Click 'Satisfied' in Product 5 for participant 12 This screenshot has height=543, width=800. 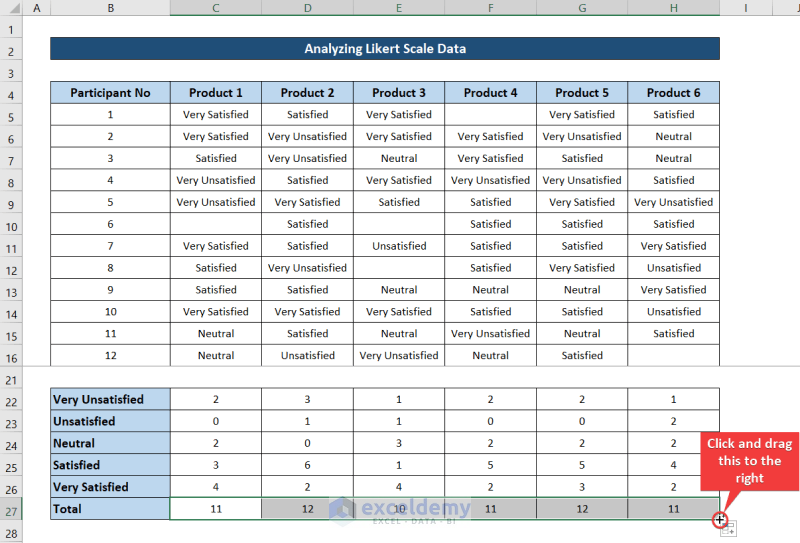tap(582, 356)
